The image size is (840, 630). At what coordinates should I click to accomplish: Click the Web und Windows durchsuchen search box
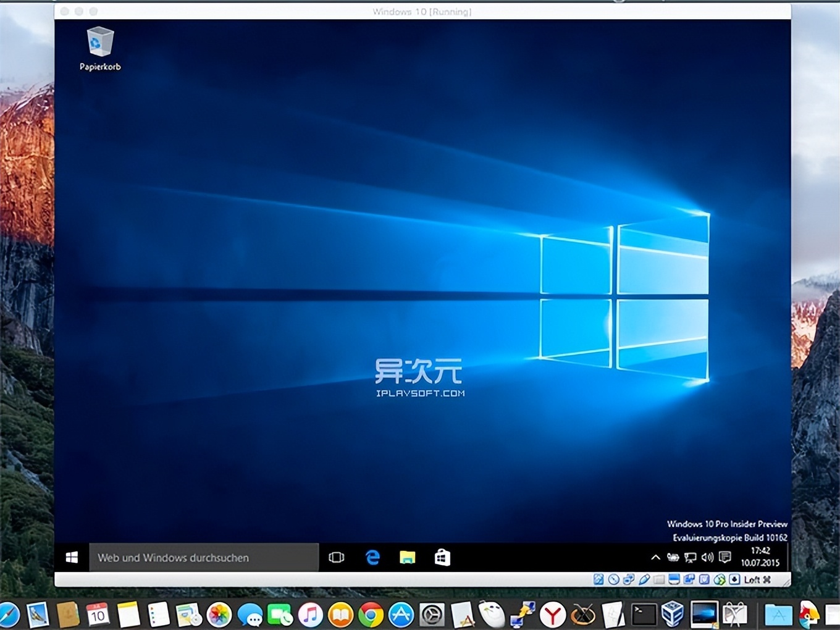tap(204, 557)
